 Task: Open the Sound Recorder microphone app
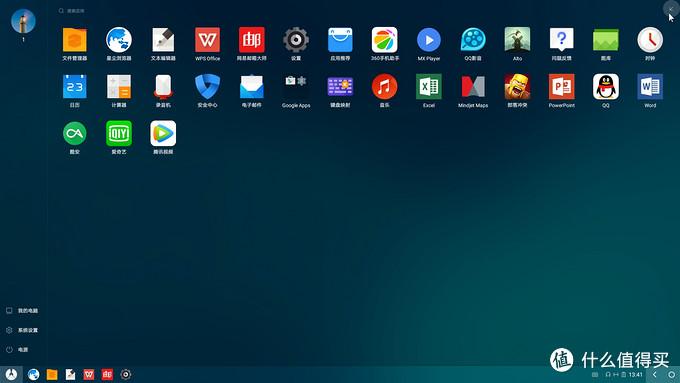(163, 87)
